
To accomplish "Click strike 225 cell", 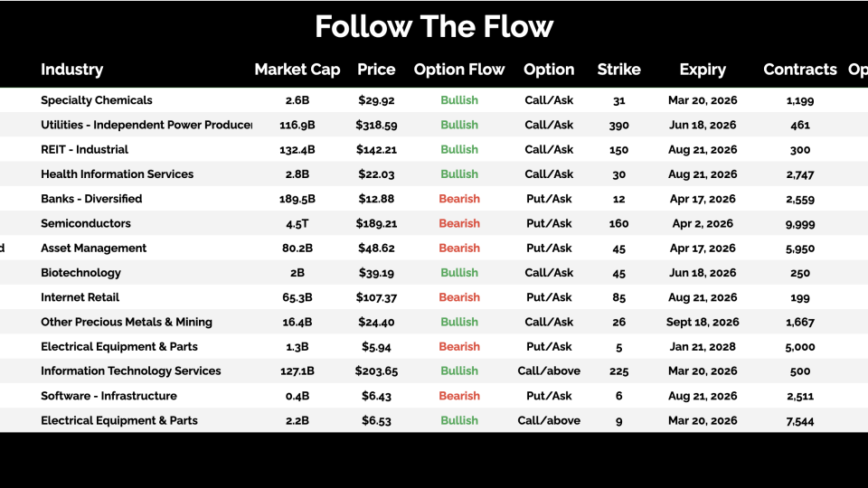I will (x=618, y=371).
